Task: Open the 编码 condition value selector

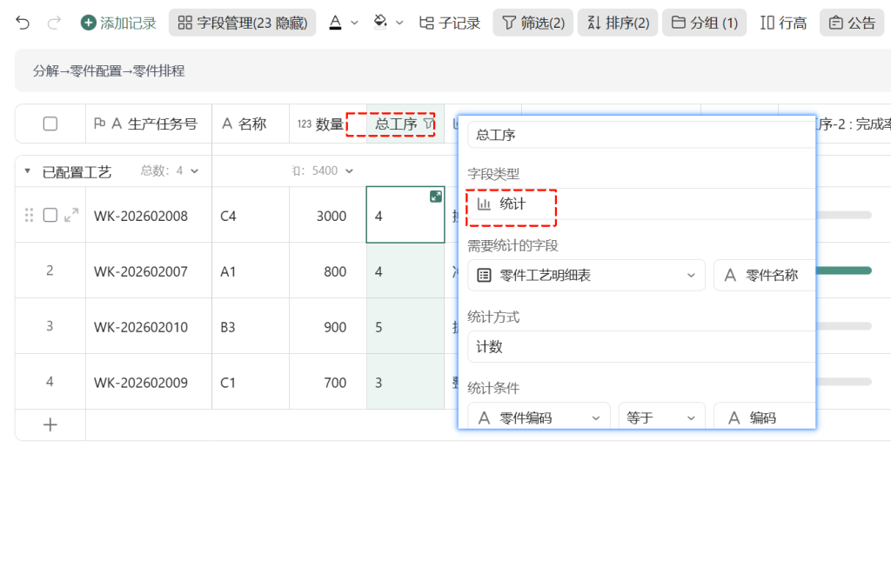Action: (x=764, y=418)
